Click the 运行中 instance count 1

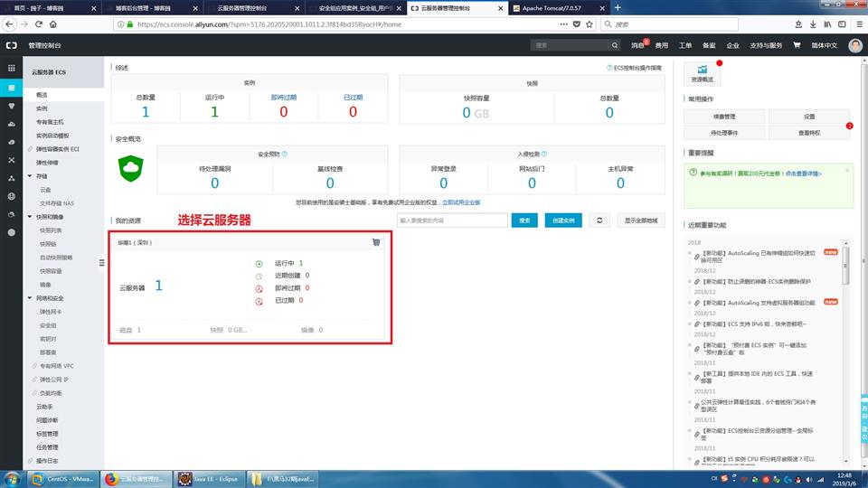(215, 112)
